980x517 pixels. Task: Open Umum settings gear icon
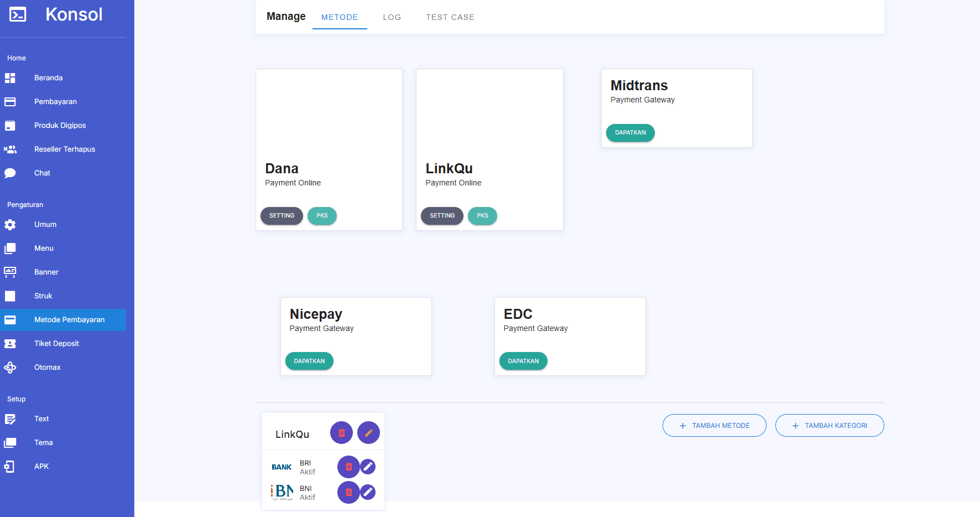tap(10, 225)
